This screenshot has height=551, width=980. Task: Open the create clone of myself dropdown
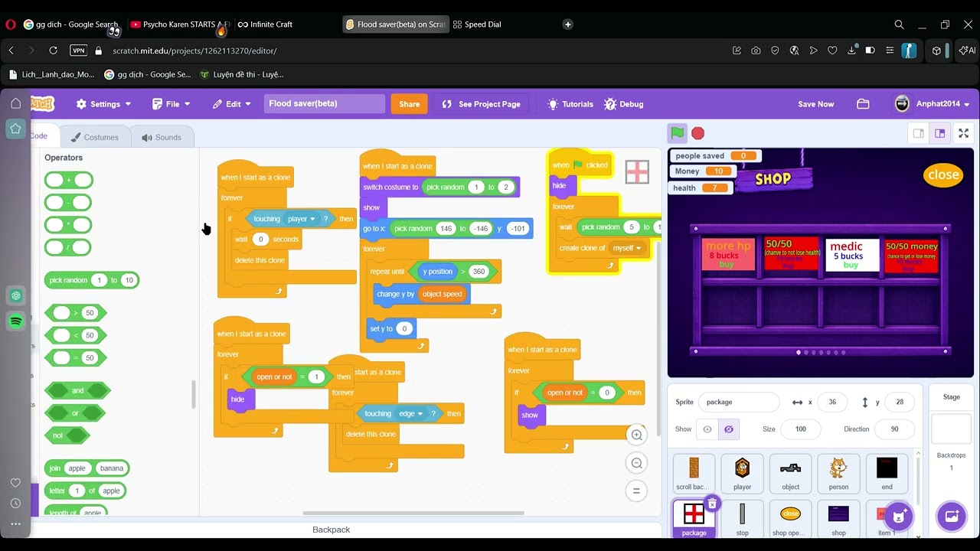click(628, 248)
